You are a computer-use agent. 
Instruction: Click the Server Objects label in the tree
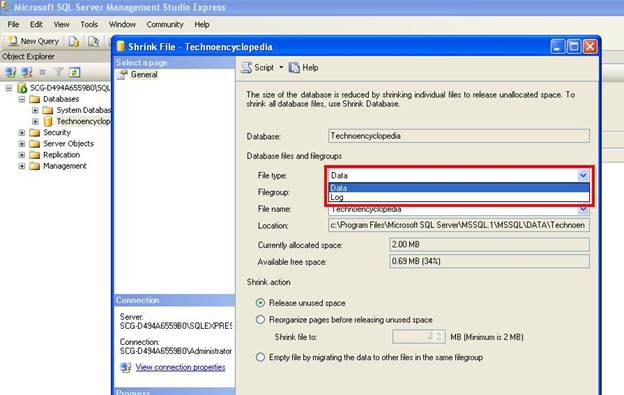click(68, 144)
